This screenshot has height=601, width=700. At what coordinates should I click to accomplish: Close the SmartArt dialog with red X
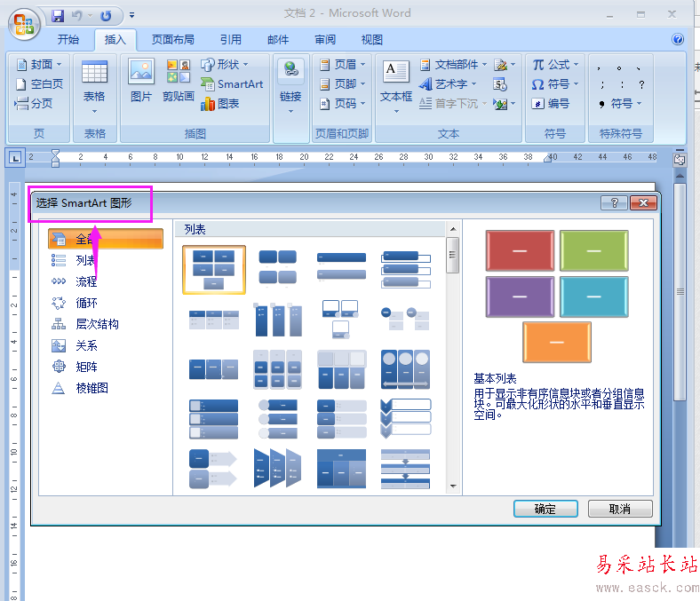(x=643, y=203)
